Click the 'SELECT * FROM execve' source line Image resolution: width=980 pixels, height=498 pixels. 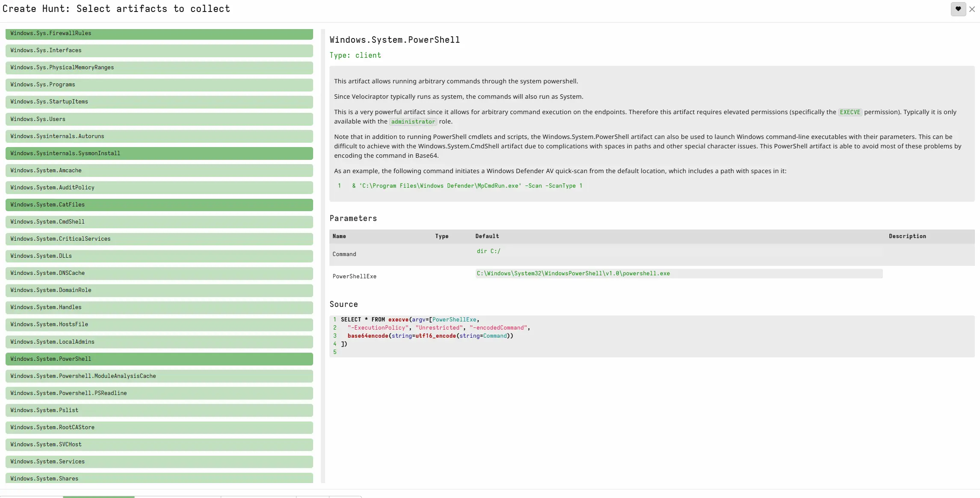[410, 320]
